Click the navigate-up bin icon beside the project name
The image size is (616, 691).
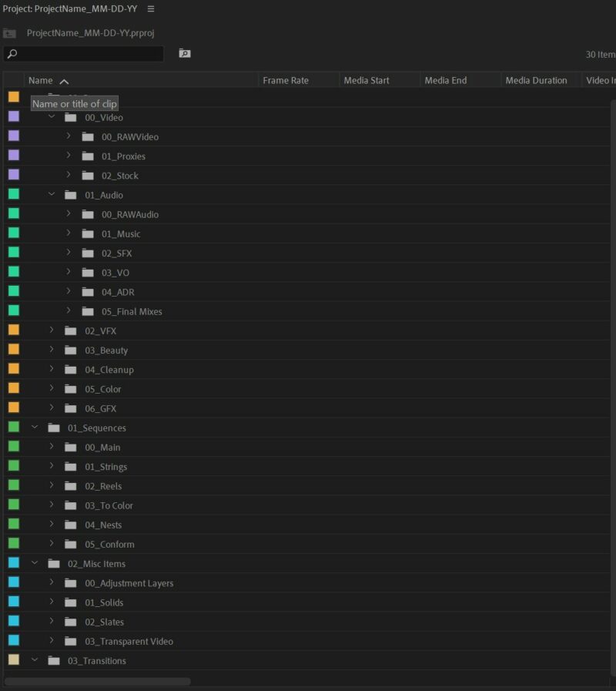pyautogui.click(x=11, y=34)
